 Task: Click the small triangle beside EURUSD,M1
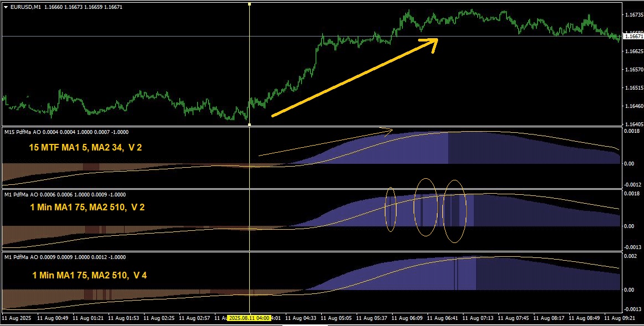(6, 7)
